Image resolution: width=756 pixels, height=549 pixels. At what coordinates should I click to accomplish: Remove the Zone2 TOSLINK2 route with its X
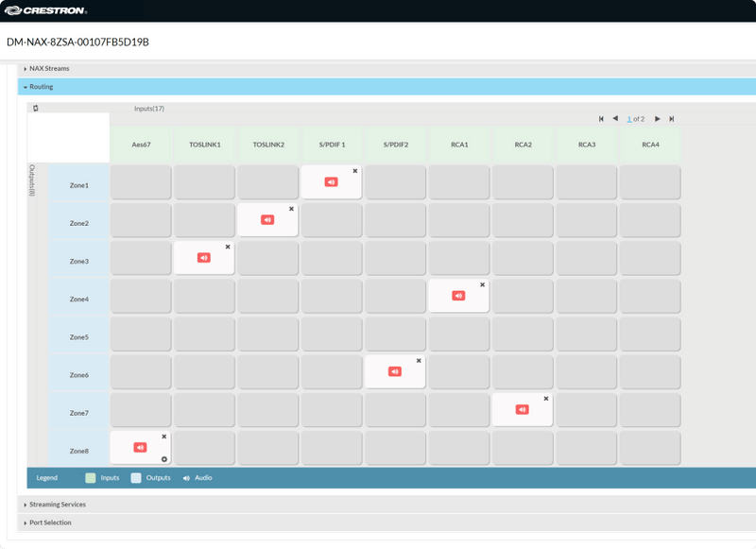coord(291,209)
